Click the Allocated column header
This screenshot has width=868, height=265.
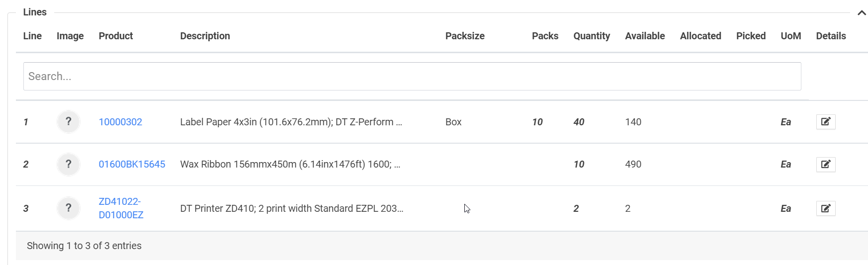coord(700,36)
